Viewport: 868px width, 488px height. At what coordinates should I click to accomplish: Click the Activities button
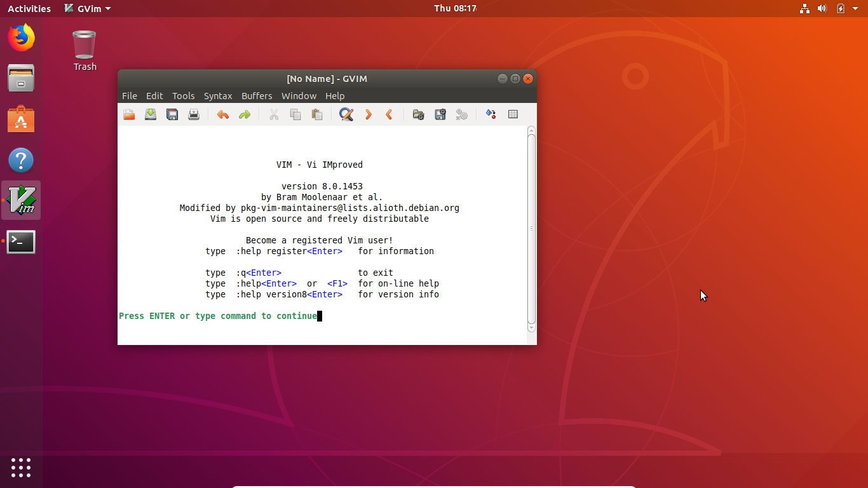tap(29, 8)
